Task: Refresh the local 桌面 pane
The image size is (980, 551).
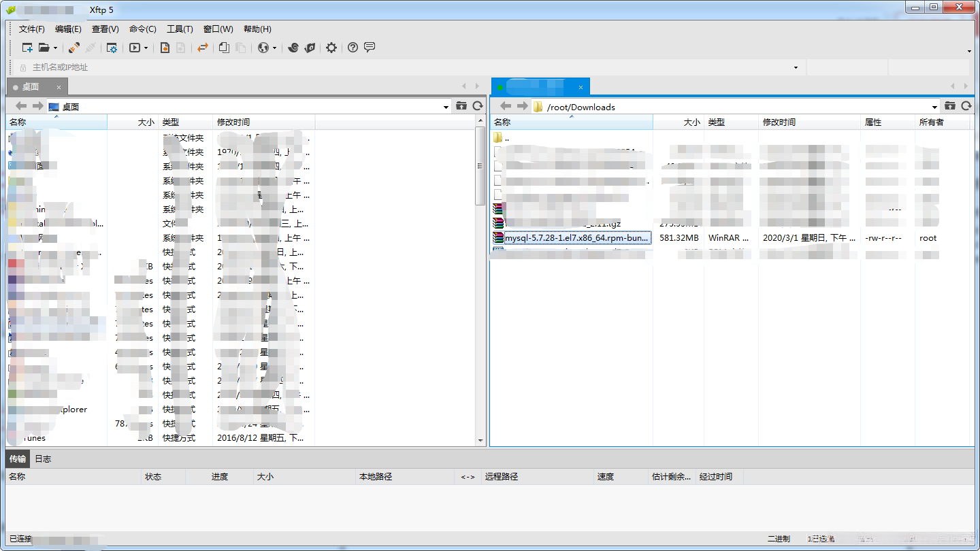Action: click(x=478, y=106)
